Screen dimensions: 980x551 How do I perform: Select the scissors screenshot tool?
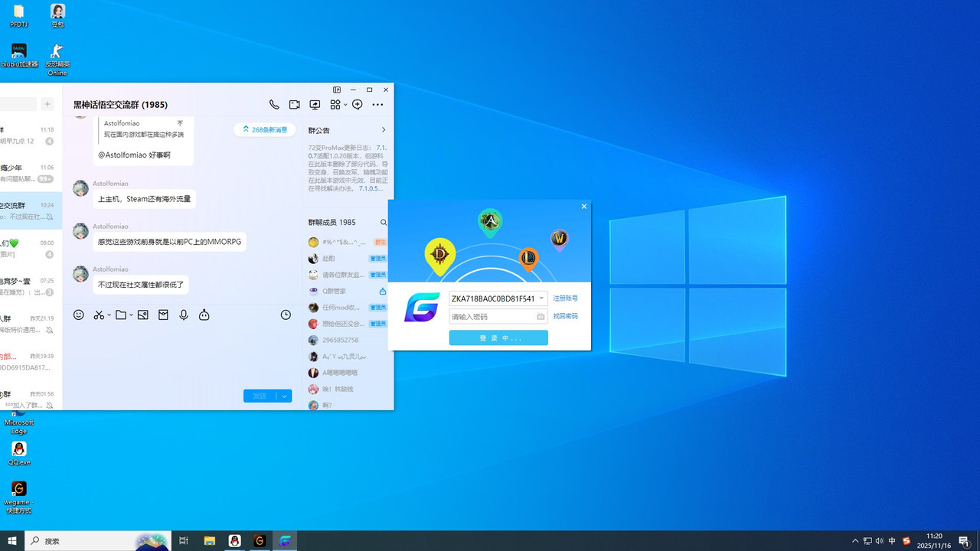point(99,315)
